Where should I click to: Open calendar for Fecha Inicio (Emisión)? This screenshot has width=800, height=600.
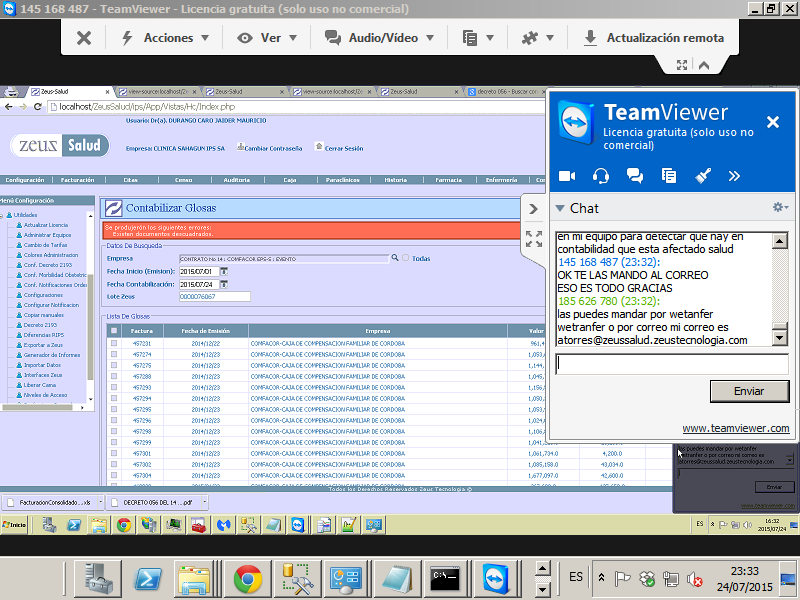(224, 271)
